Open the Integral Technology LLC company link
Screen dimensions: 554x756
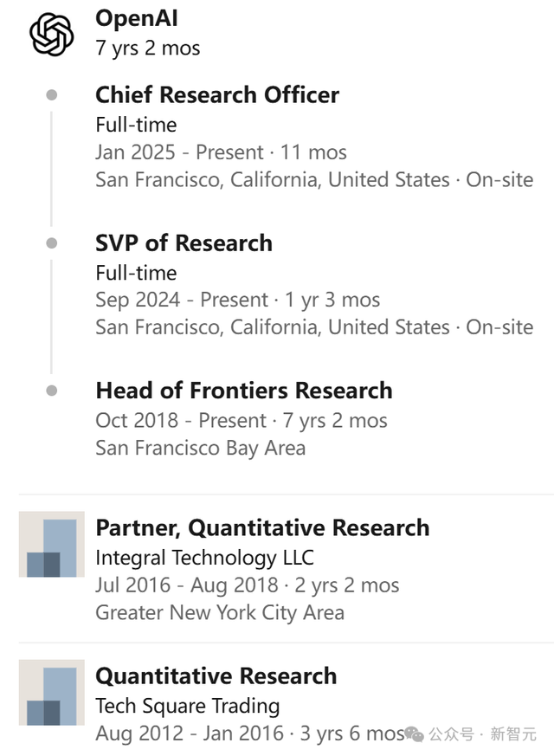(204, 557)
